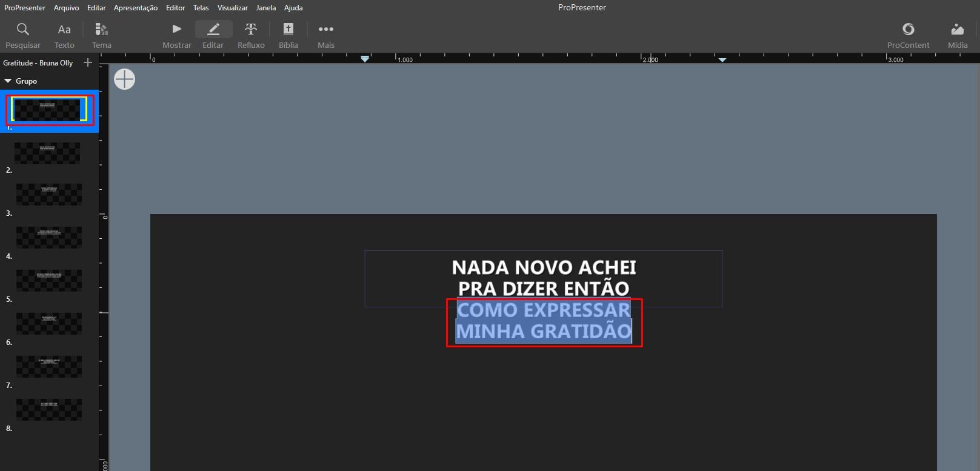Open the Arquivo menu
This screenshot has width=980, height=471.
[x=67, y=8]
